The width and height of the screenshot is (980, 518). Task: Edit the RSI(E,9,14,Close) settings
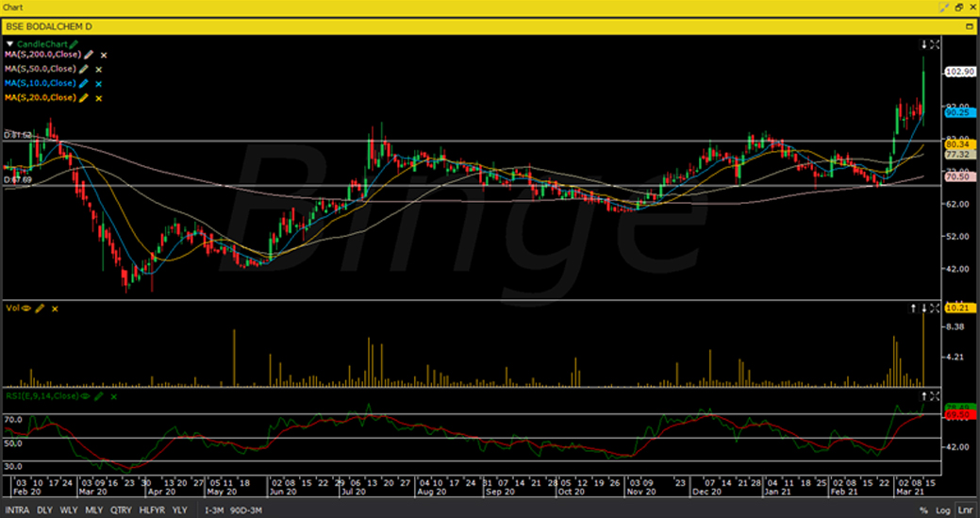click(98, 396)
